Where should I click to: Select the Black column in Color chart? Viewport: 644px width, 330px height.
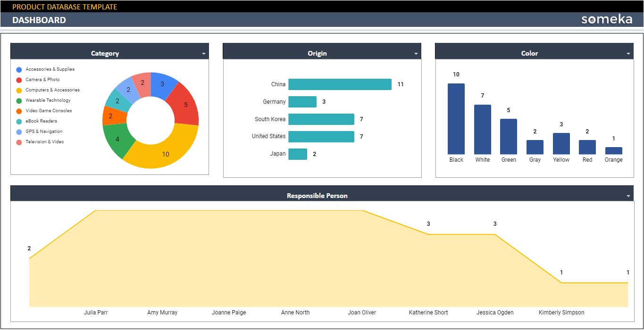point(456,119)
